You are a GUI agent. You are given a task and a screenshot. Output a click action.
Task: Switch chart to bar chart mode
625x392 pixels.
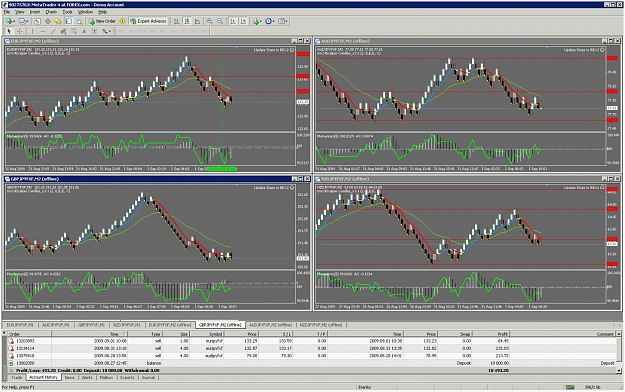[176, 21]
